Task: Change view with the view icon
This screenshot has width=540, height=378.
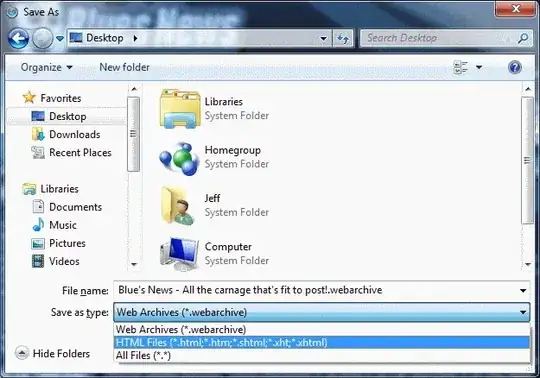Action: click(x=461, y=67)
